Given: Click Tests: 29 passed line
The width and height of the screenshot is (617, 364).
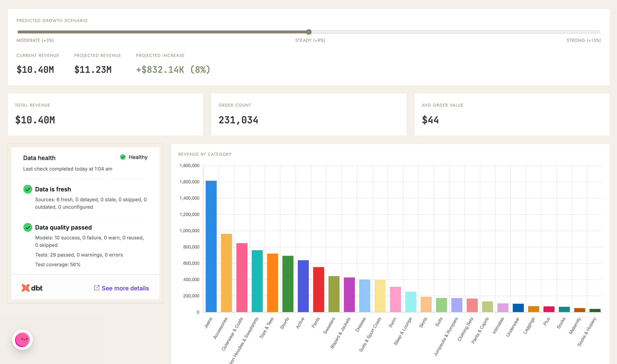Looking at the screenshot, I should click(79, 255).
